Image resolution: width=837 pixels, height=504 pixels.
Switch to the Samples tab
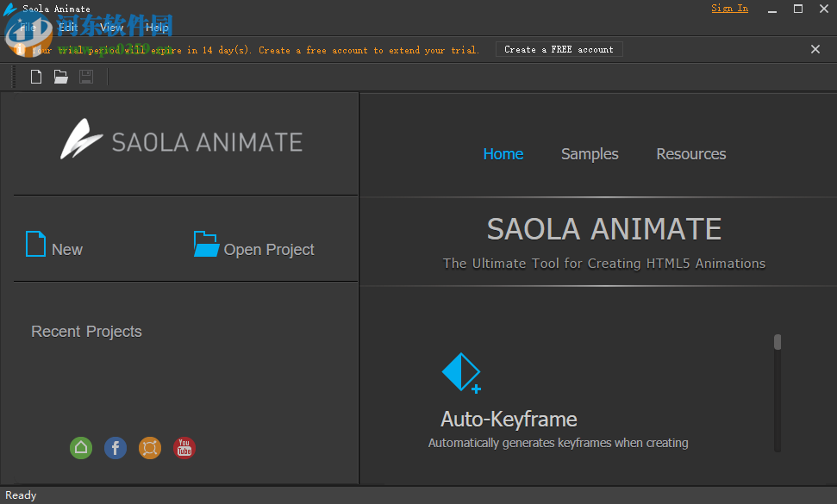(589, 153)
